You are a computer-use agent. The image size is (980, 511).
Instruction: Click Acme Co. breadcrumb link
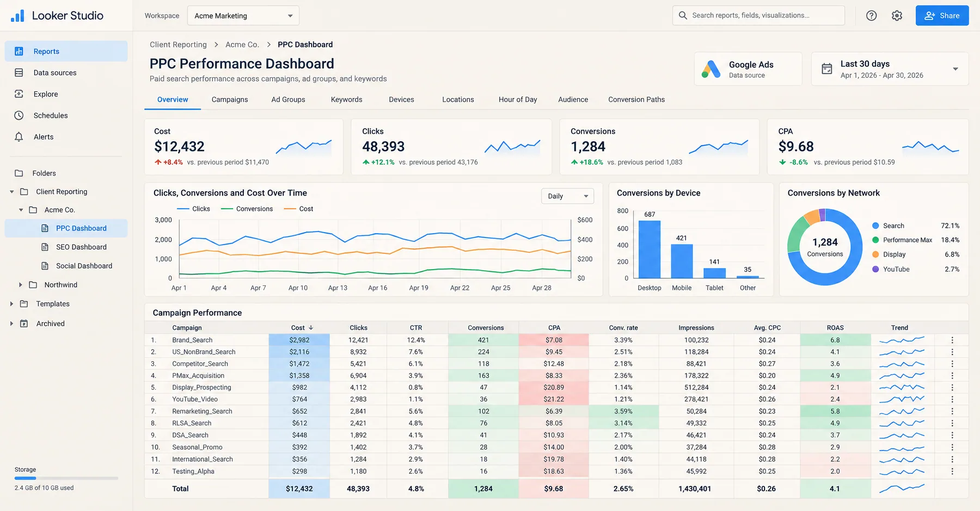click(242, 45)
